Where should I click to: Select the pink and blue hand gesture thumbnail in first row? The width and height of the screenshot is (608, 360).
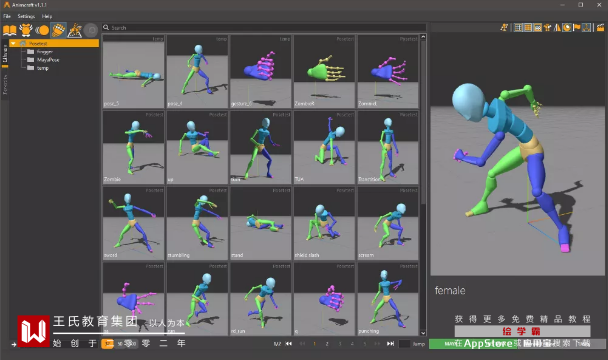(261, 72)
